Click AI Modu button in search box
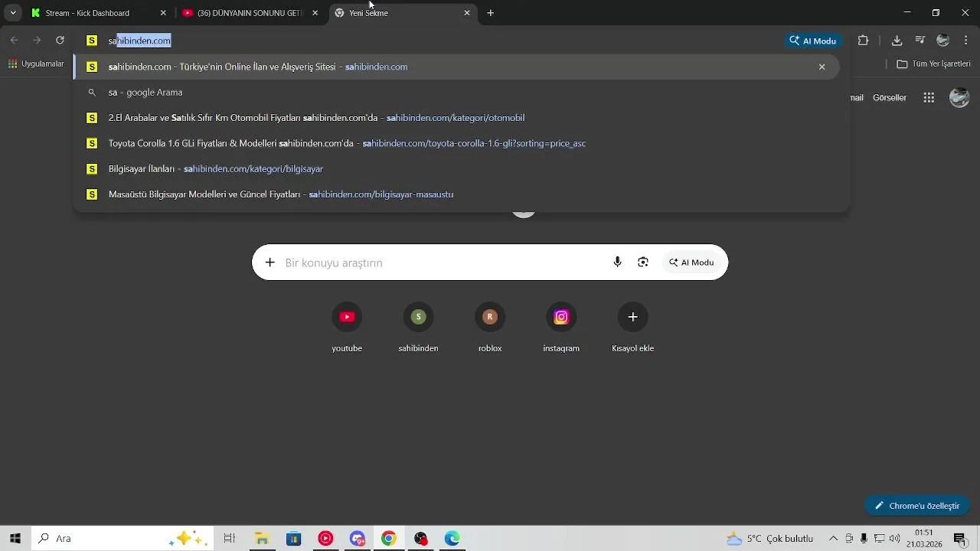Screen dimensions: 980x551 [x=691, y=262]
